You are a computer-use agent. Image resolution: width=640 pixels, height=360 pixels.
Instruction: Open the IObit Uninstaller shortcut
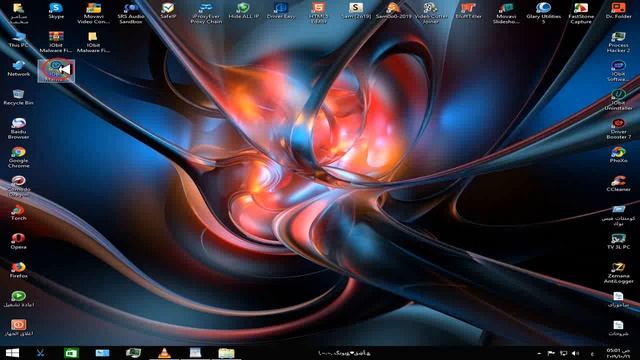[618, 100]
